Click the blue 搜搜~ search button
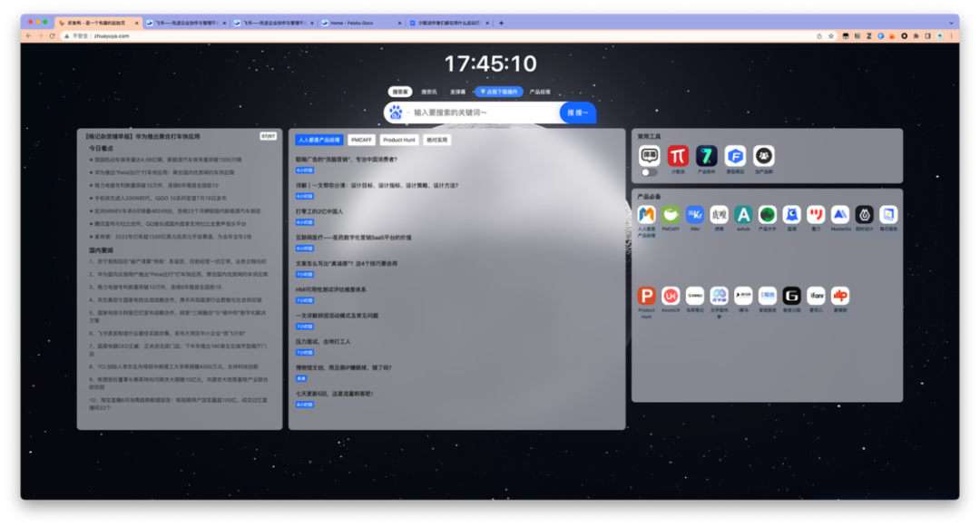Screen dimensions: 980x527 click(577, 112)
